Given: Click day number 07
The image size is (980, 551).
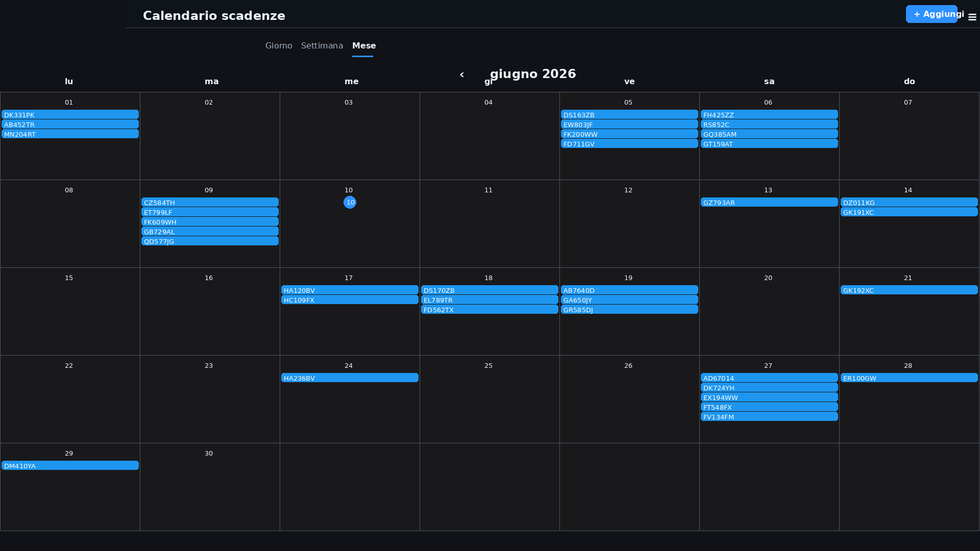Looking at the screenshot, I should 908,103.
